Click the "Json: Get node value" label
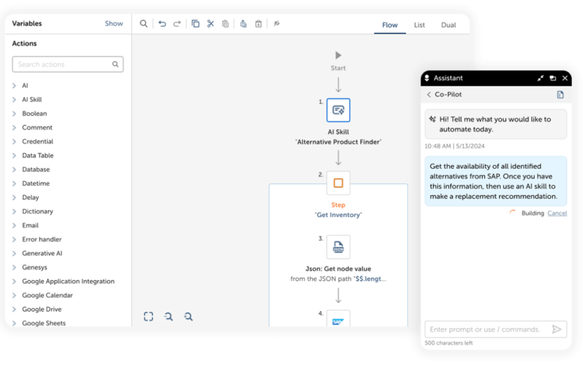The image size is (588, 376). coord(338,269)
